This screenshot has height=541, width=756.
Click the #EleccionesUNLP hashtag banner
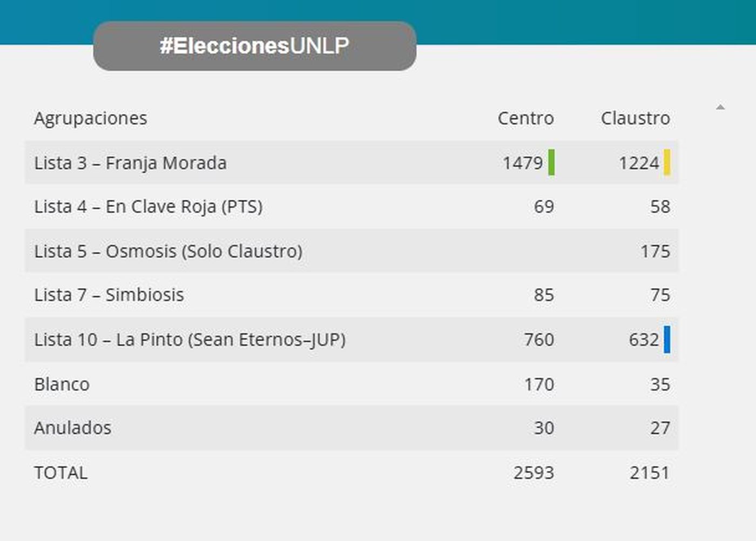coord(254,46)
